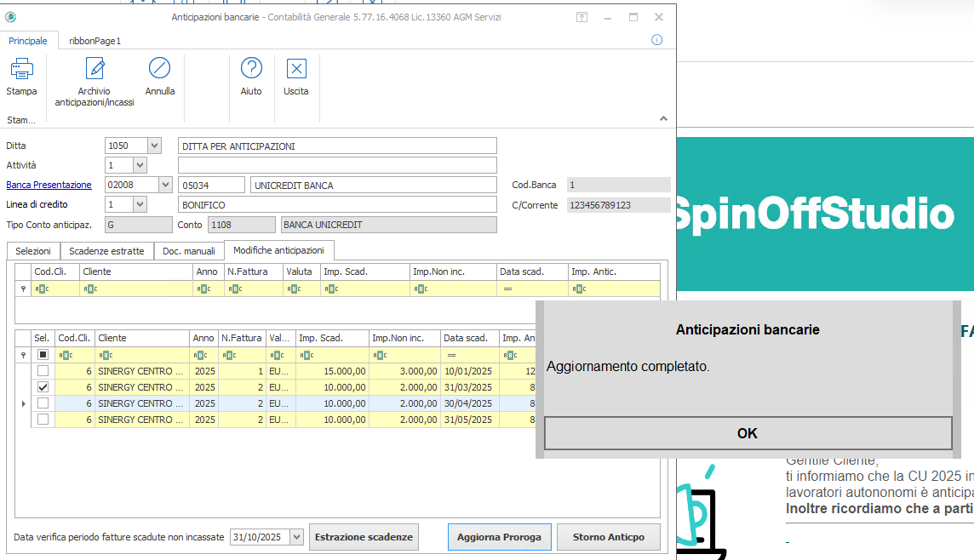The image size is (974, 560).
Task: Open the Selezioni tab
Action: point(33,251)
